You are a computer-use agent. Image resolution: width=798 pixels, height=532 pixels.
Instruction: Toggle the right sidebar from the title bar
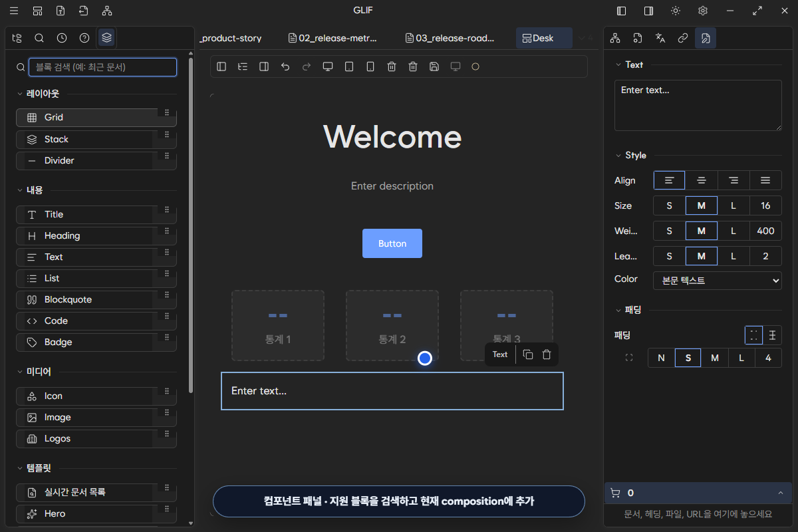pyautogui.click(x=648, y=11)
